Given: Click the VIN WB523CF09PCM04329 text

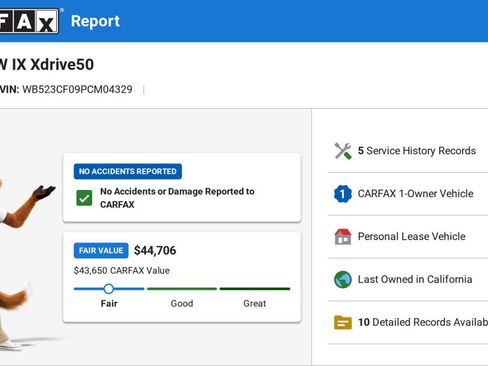Looking at the screenshot, I should click(x=66, y=89).
